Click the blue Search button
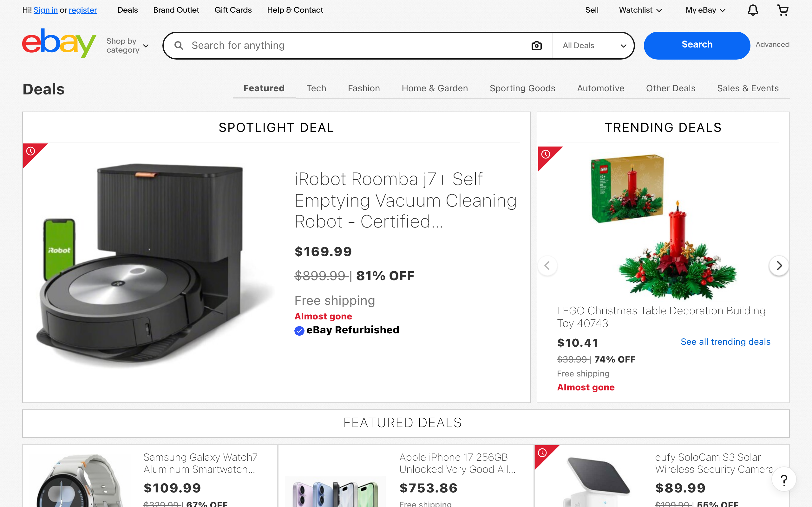Image resolution: width=812 pixels, height=507 pixels. [697, 45]
